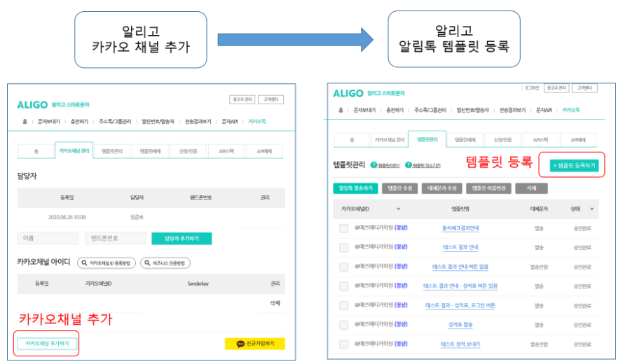Open the 테스트 결과 안내 template link
623x364 pixels.
point(460,248)
